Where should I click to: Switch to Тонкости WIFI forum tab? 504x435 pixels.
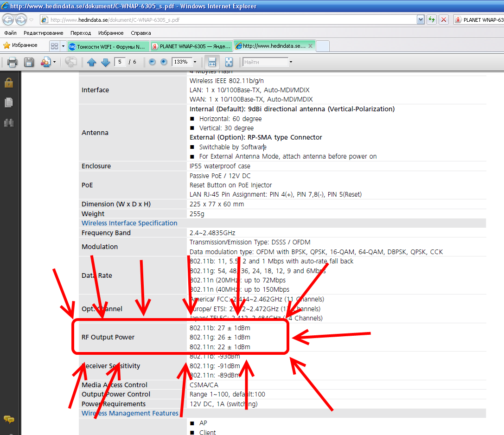point(108,46)
